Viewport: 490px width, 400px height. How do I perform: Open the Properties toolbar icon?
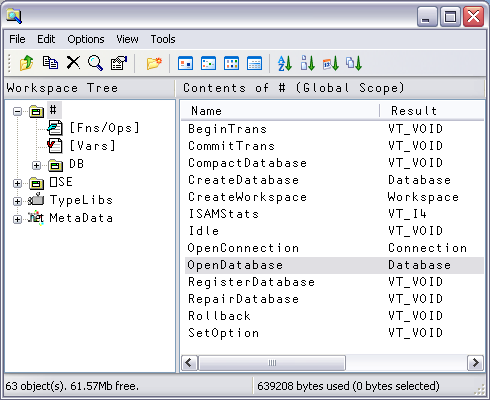[x=119, y=63]
